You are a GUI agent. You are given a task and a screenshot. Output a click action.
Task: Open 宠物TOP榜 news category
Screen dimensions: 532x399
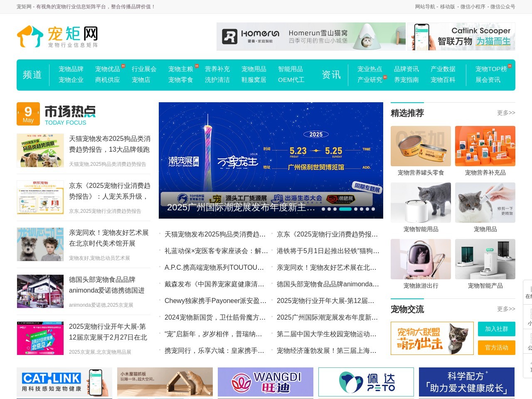[x=491, y=69]
